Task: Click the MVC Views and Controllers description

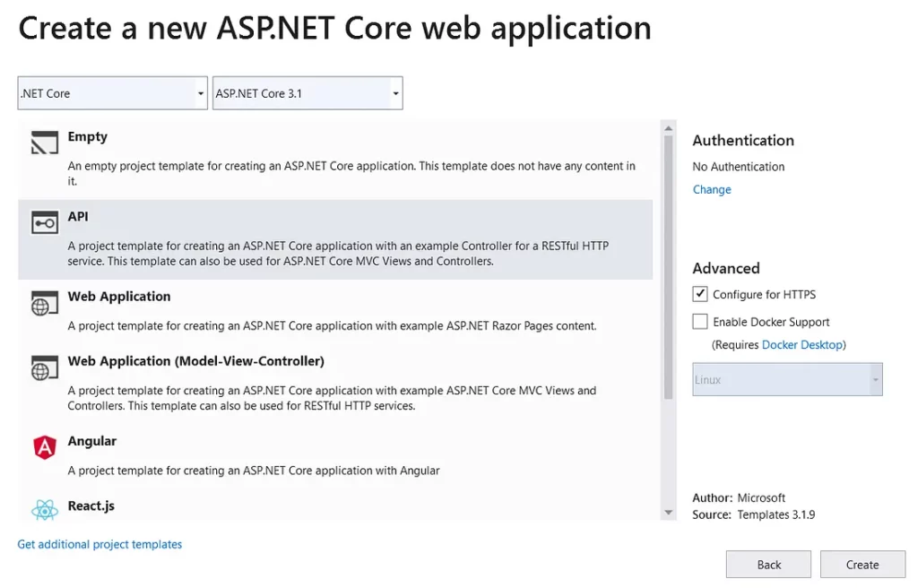Action: tap(332, 398)
